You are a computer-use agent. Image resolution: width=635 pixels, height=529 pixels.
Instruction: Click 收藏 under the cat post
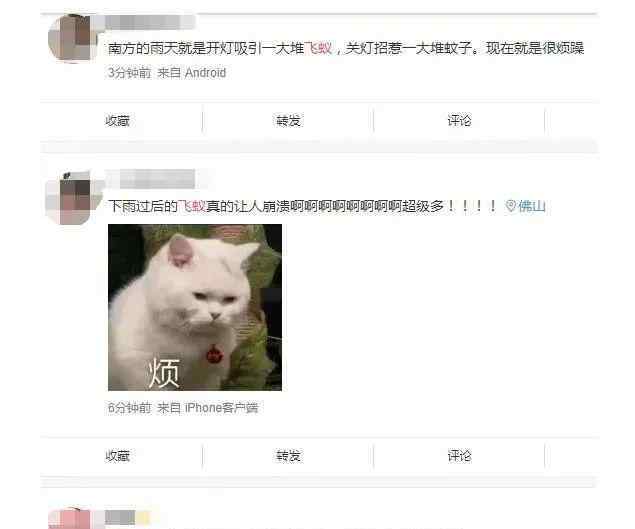(117, 456)
